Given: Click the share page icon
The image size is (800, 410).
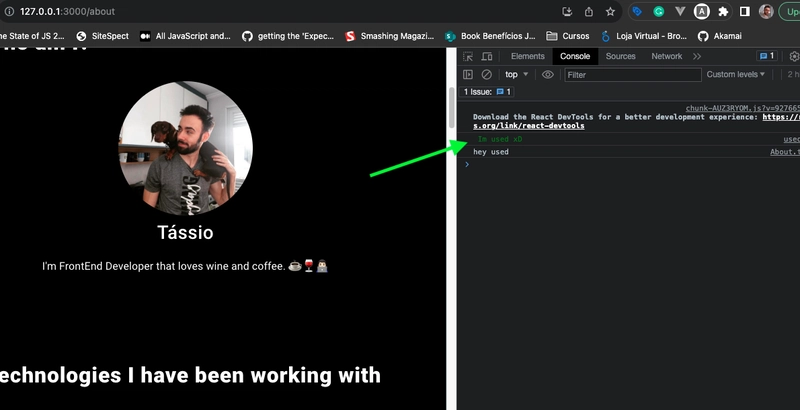Looking at the screenshot, I should (x=589, y=12).
